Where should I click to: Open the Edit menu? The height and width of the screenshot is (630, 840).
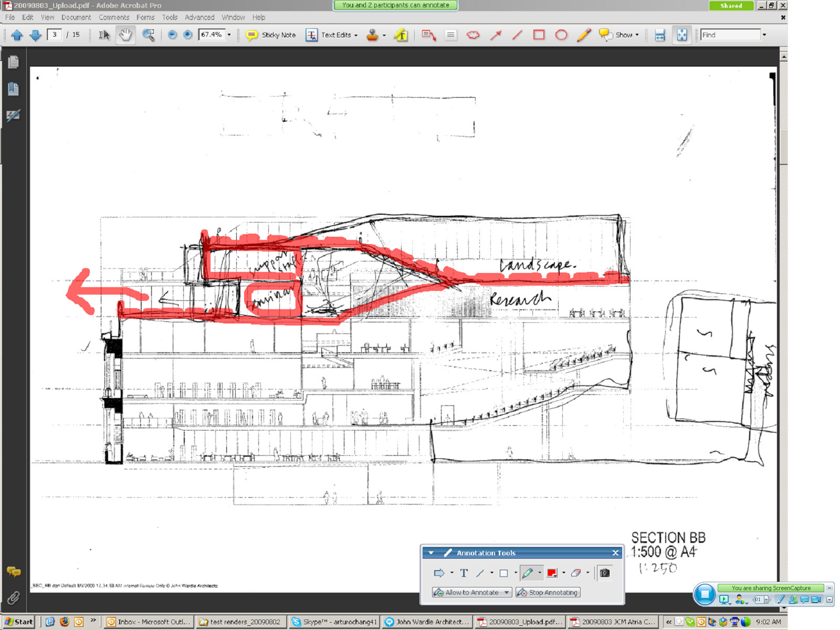click(x=28, y=17)
